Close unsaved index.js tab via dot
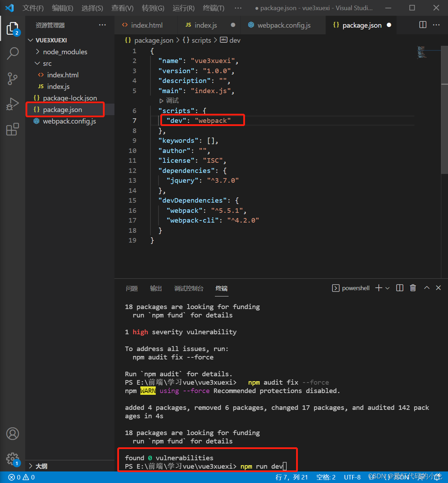 pyautogui.click(x=233, y=25)
